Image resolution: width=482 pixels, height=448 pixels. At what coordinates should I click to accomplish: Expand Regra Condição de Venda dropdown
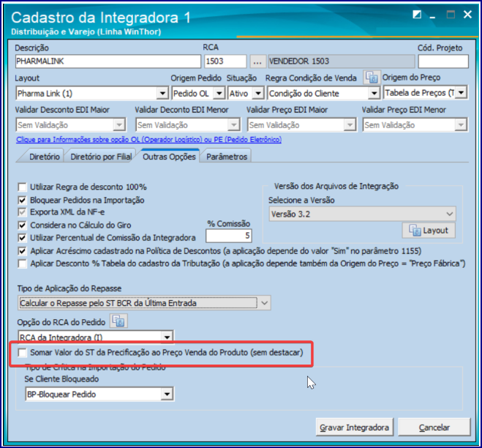tap(374, 93)
